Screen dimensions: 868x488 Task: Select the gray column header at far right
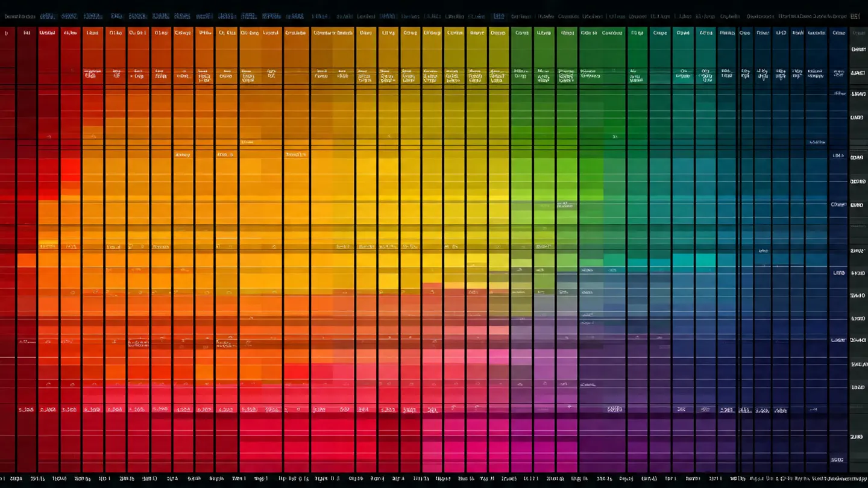858,33
